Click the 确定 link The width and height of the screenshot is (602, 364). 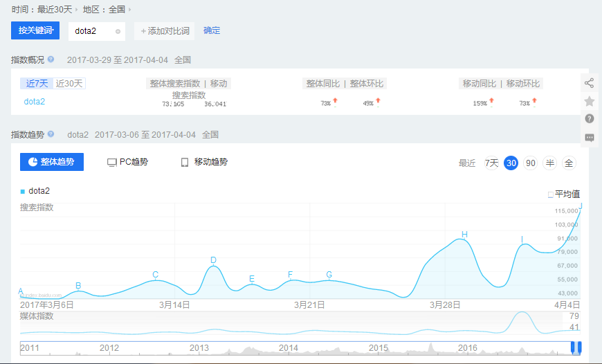pyautogui.click(x=212, y=30)
